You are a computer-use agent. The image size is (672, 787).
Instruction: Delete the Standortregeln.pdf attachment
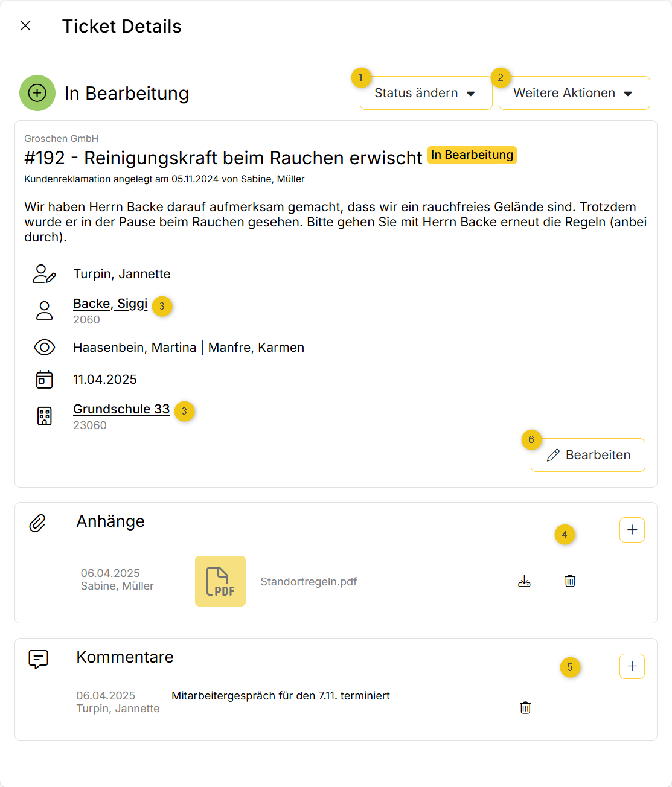[x=570, y=581]
